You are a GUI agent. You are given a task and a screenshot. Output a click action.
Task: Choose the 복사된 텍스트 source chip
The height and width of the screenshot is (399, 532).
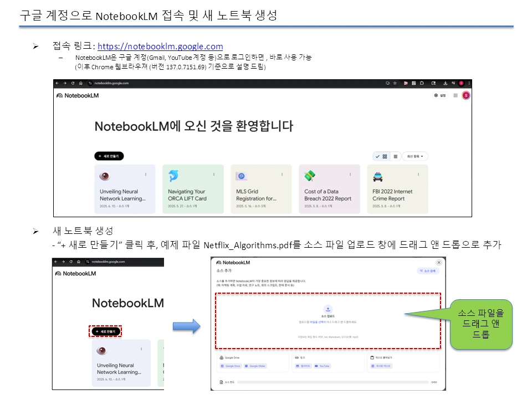coord(381,366)
